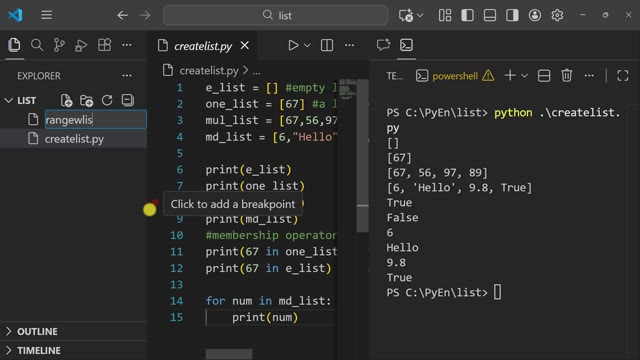Click terminal output 'Hello'
Viewport: 640px width, 360px height.
click(x=402, y=247)
